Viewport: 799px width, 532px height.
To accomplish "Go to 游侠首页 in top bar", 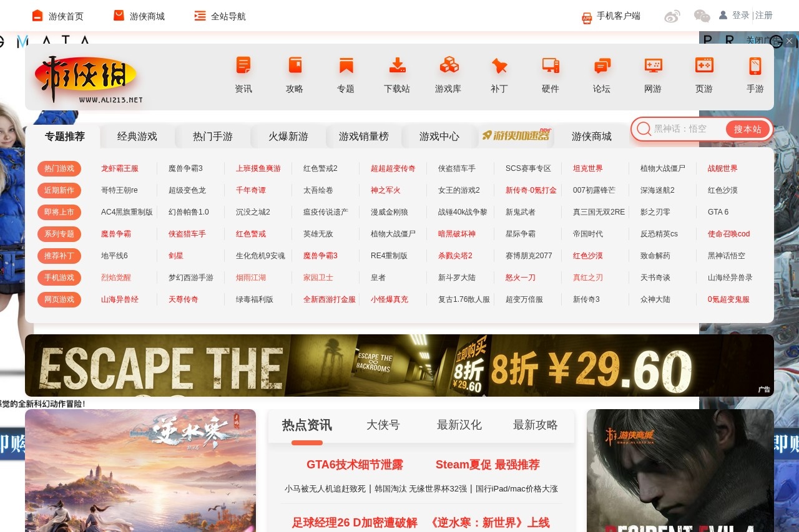I will [x=57, y=16].
